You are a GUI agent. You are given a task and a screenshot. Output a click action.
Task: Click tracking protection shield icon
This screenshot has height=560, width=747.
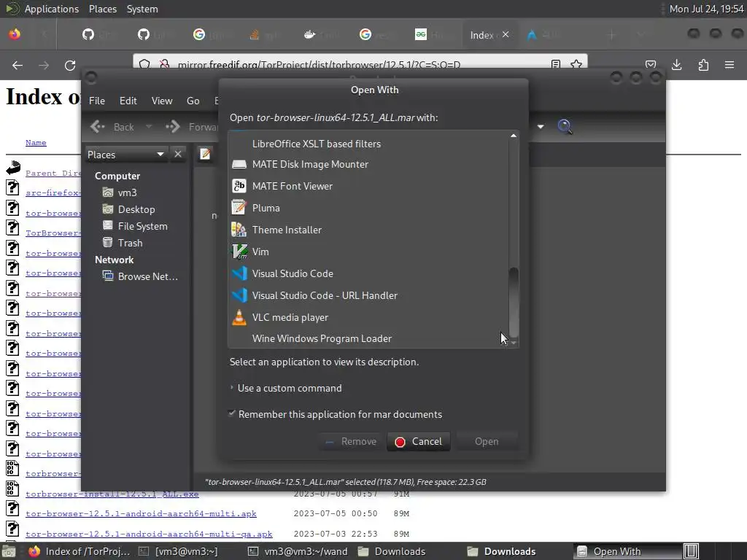tap(145, 64)
